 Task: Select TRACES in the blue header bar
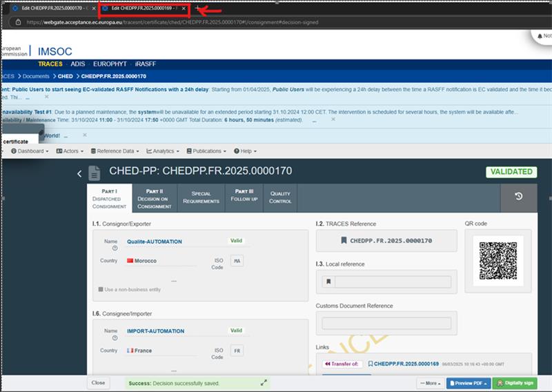(x=50, y=63)
